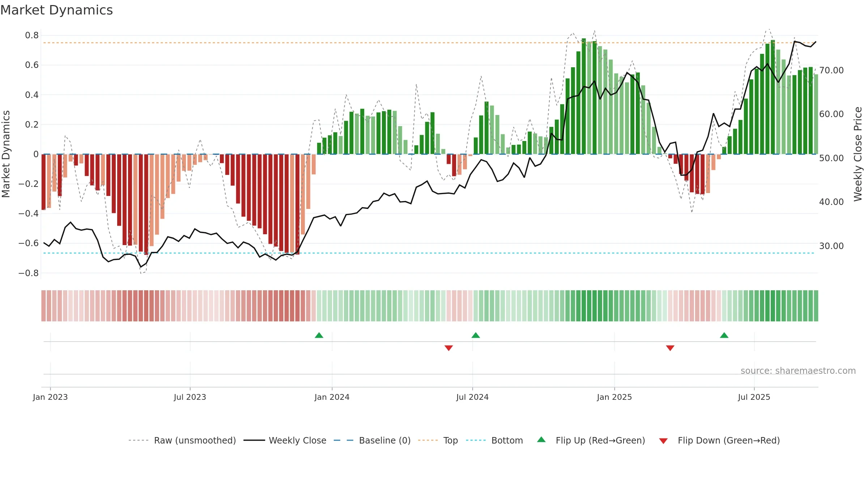Click the 0.4 left axis tick label
The width and height of the screenshot is (868, 488).
[x=32, y=95]
